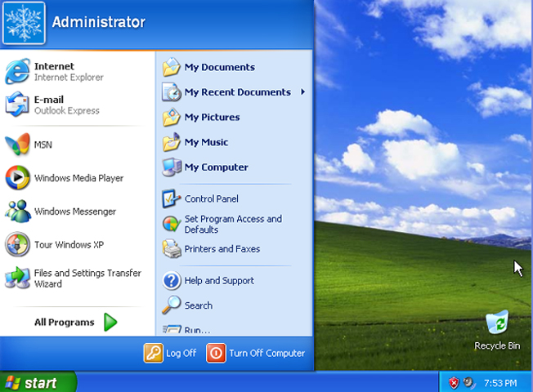Choose the Windows Messenger label
Image resolution: width=533 pixels, height=392 pixels.
[75, 212]
